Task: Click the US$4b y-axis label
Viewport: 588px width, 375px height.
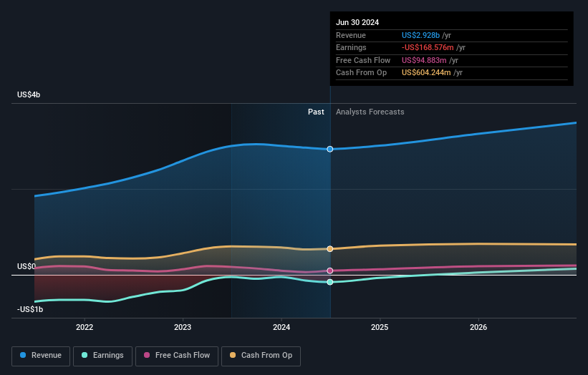Action: click(x=29, y=94)
